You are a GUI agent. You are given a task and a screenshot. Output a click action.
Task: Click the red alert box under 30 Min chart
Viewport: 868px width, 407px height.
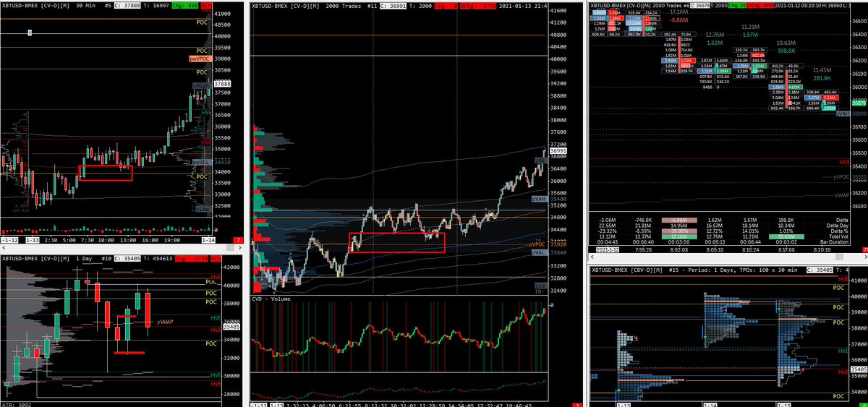coord(239,240)
